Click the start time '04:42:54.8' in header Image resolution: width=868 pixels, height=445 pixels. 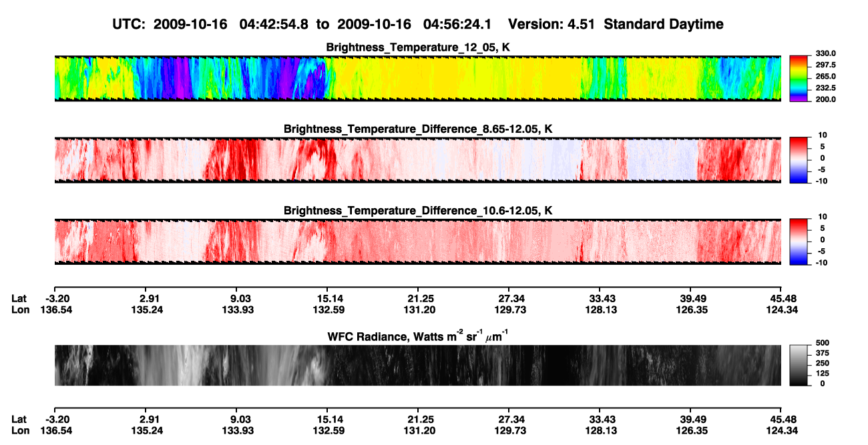point(274,24)
